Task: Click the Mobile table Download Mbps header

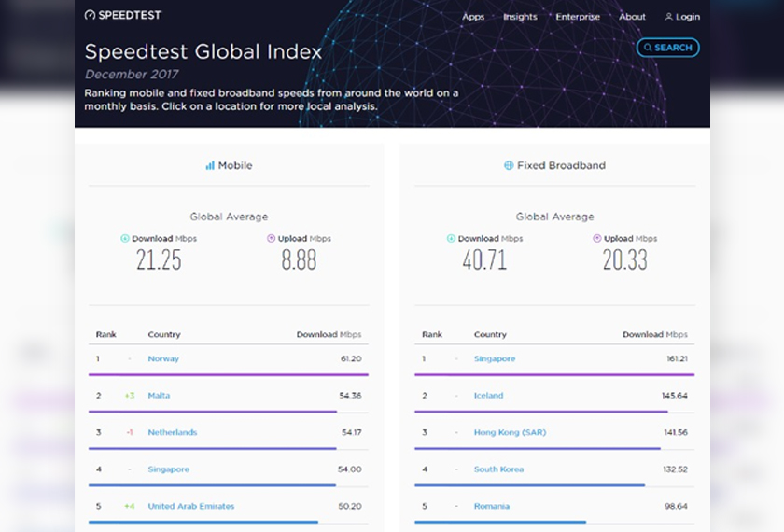Action: (x=329, y=334)
